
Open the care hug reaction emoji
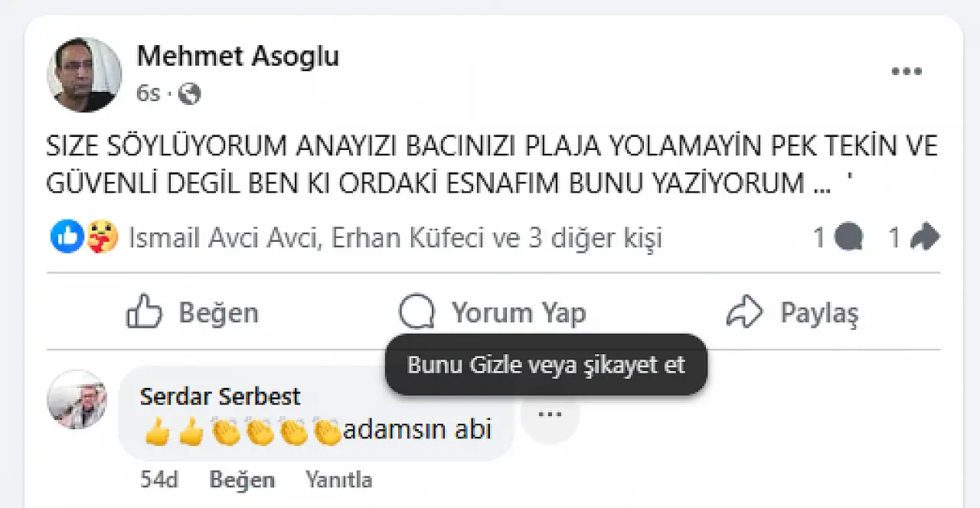(102, 238)
